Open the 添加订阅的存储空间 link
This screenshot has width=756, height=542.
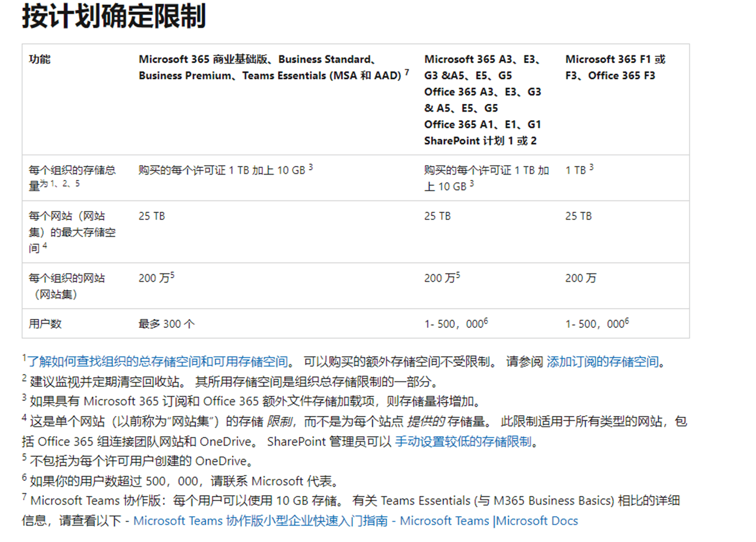[x=602, y=362]
